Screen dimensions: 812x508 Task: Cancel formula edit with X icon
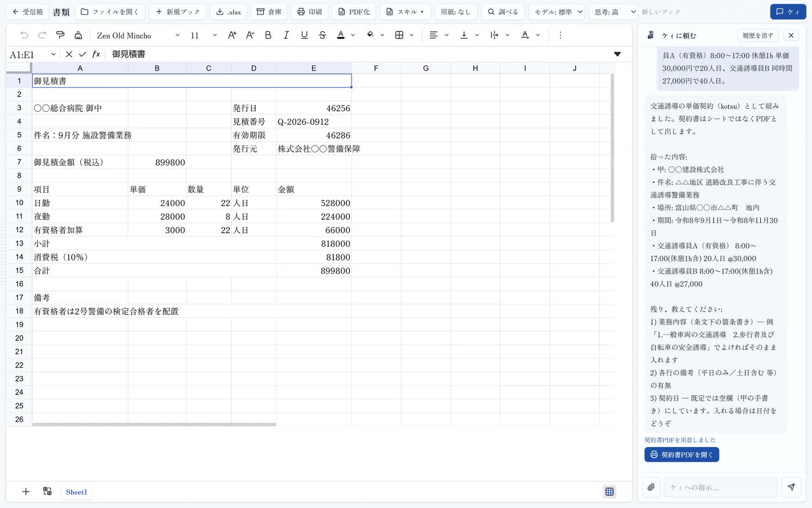point(69,54)
